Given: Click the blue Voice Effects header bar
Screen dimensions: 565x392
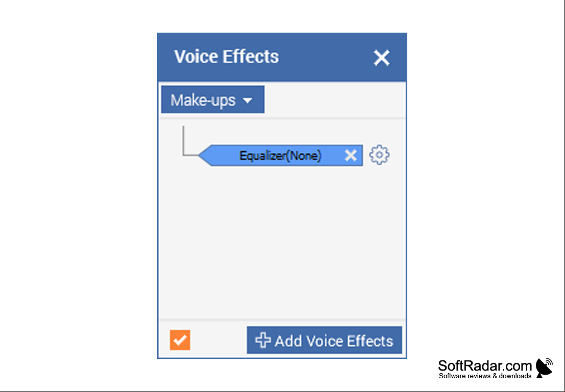Looking at the screenshot, I should pos(282,57).
